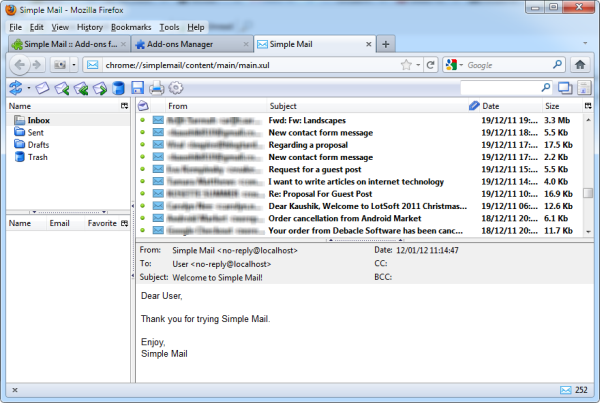
Task: Open settings with the gear icon
Action: coord(176,88)
